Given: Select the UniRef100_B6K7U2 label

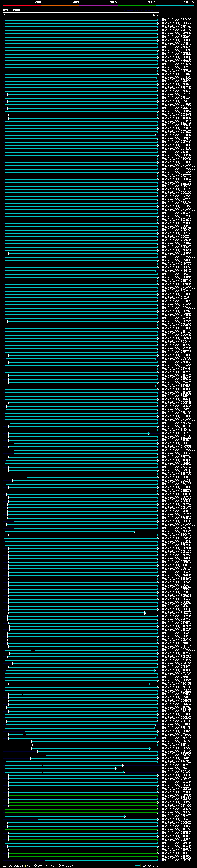Looking at the screenshot, I should click(x=177, y=474).
